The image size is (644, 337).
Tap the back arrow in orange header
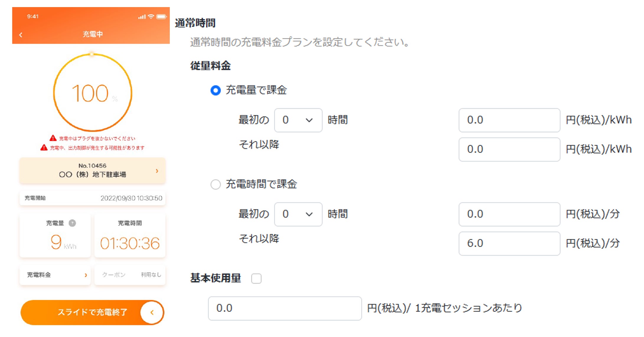pos(21,35)
